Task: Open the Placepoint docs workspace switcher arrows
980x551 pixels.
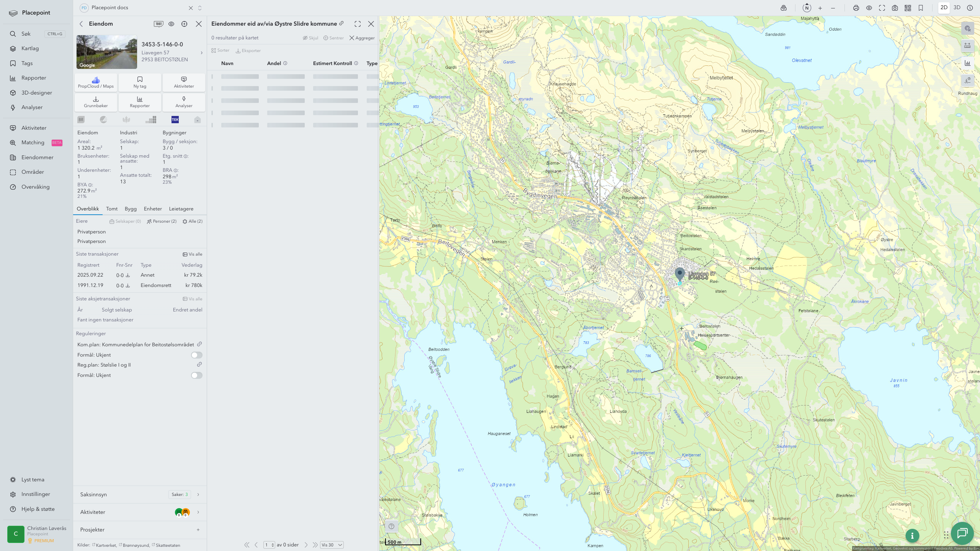Action: (200, 8)
